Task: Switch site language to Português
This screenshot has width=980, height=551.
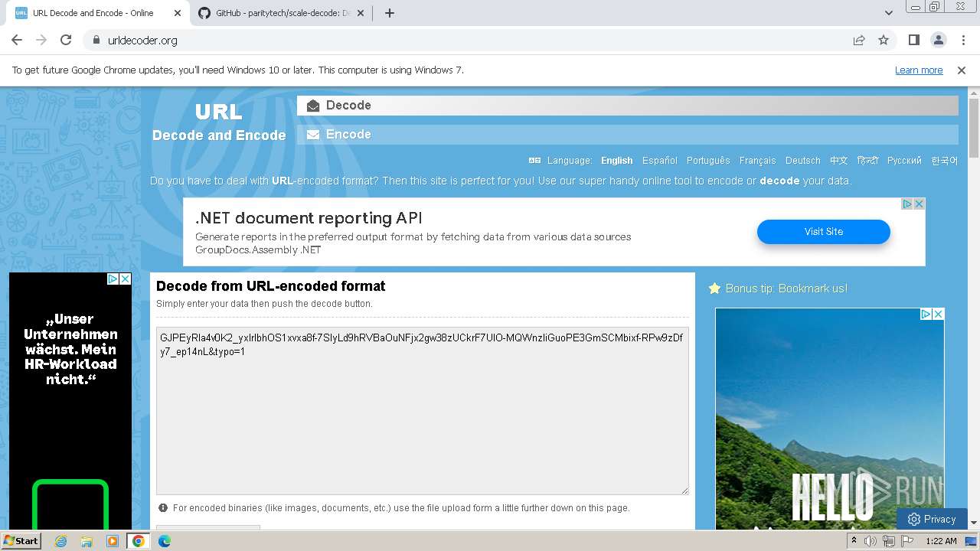Action: (x=708, y=161)
